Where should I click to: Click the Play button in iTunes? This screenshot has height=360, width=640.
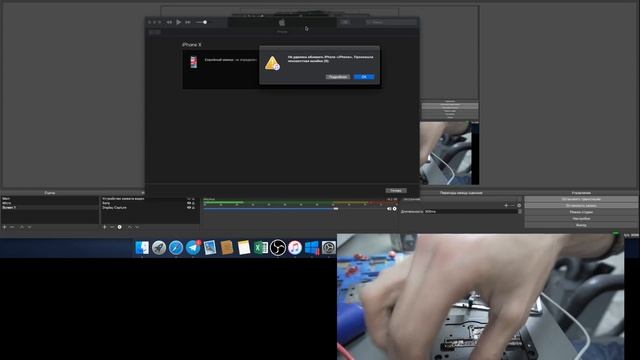click(178, 22)
